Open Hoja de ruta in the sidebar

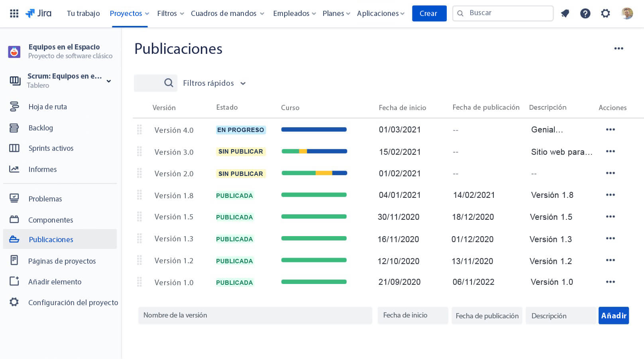pos(47,107)
